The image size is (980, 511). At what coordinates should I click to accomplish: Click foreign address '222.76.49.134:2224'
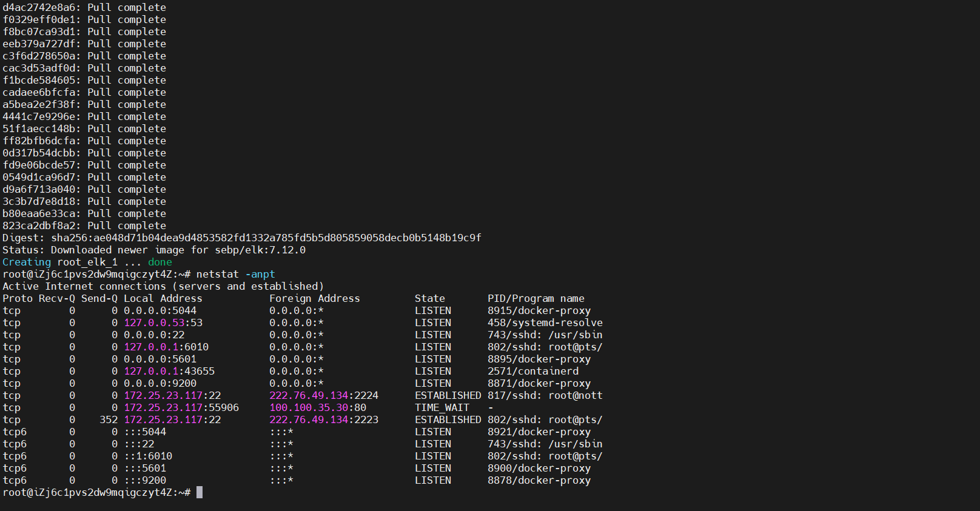click(324, 395)
